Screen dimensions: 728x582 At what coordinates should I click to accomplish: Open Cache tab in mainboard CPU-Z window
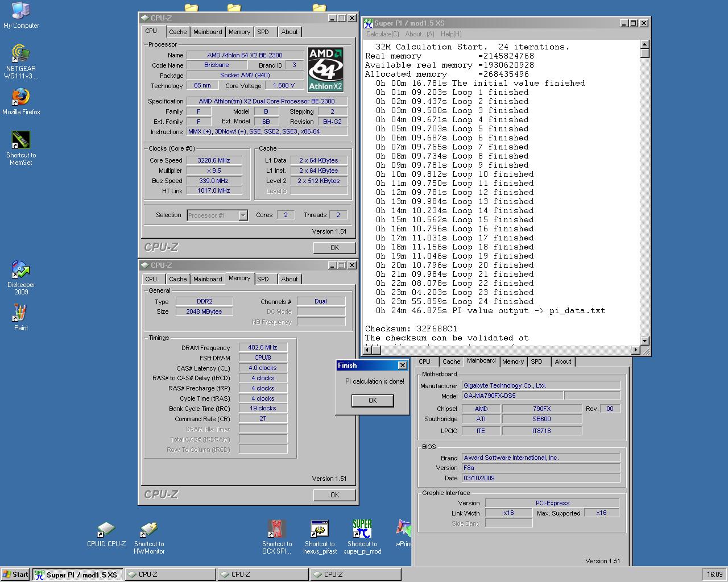point(451,361)
